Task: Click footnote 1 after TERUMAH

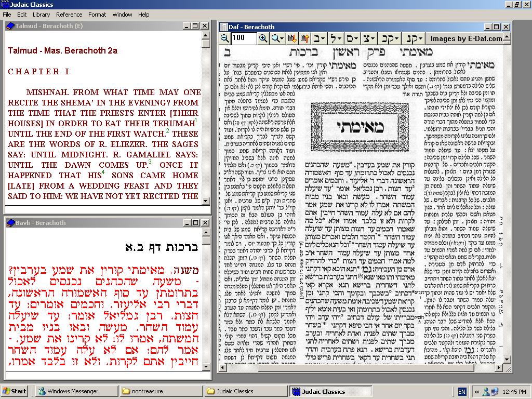Action: coord(196,121)
